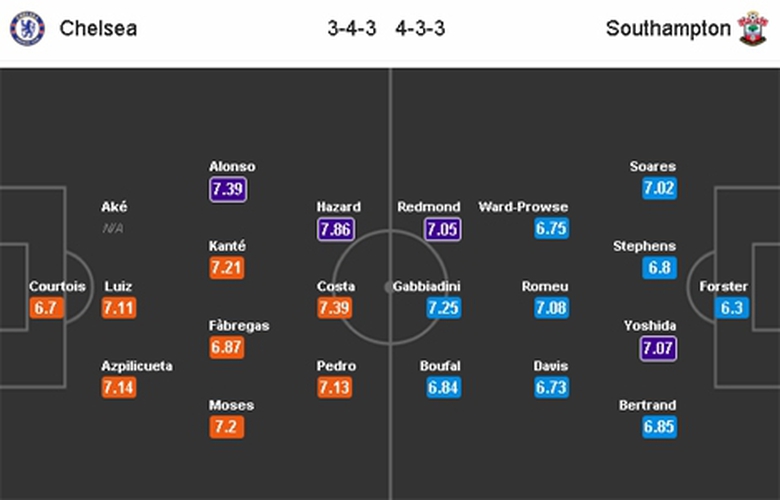Select Redmond's 7.05 rating badge
The image size is (780, 500).
441,229
